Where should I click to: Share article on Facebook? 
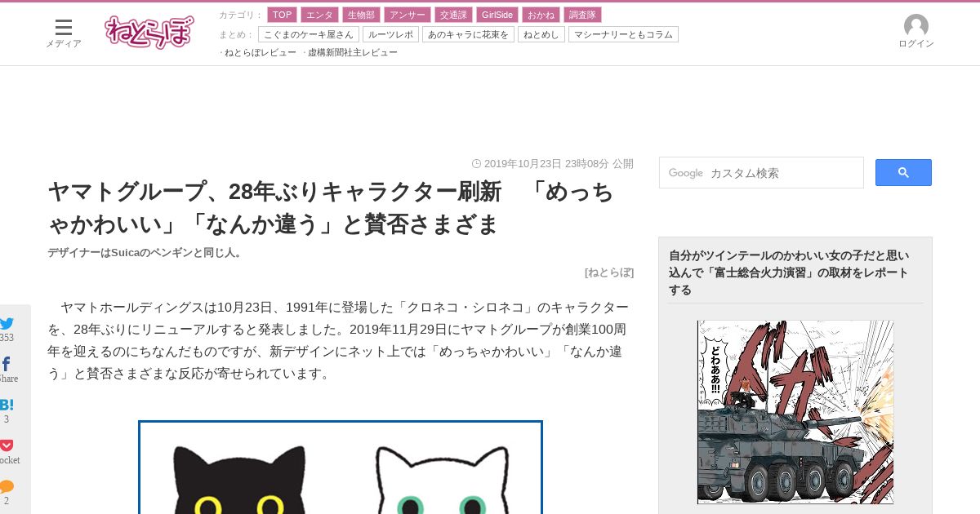coord(6,364)
